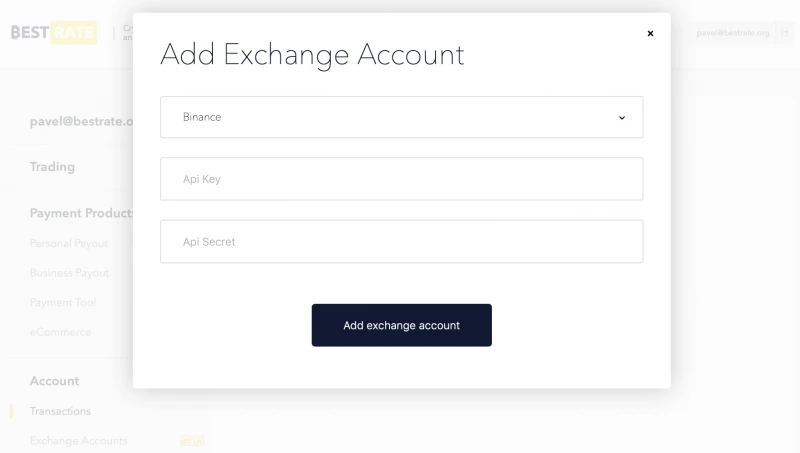The image size is (800, 453).
Task: Open Exchange Accounts in the sidebar
Action: (79, 441)
